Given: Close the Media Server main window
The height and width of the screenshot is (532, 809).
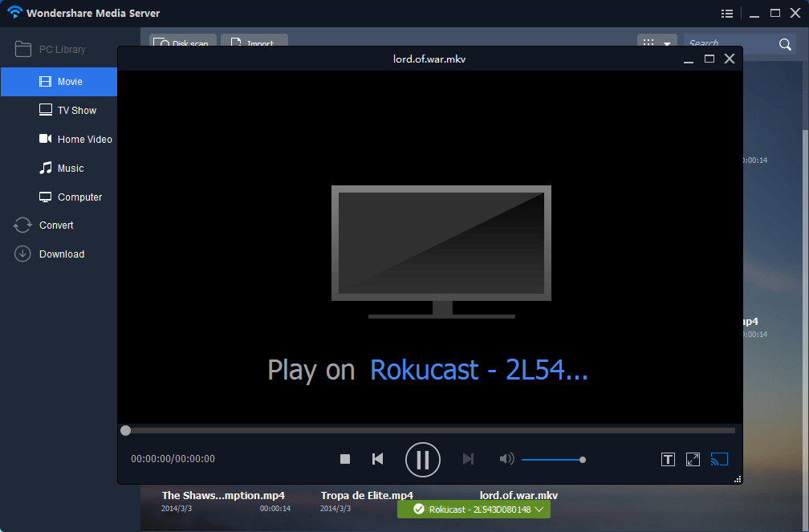Looking at the screenshot, I should pos(795,13).
